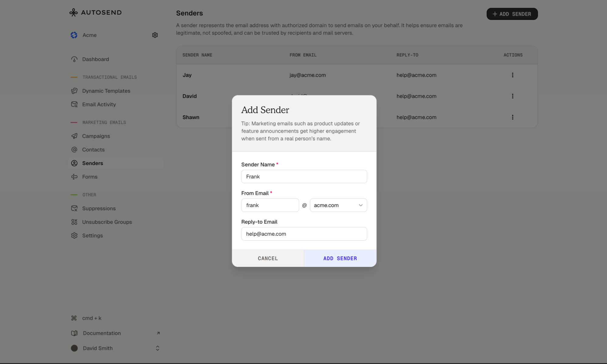The width and height of the screenshot is (607, 364).
Task: Click the gear icon next to Acme
Action: (155, 35)
